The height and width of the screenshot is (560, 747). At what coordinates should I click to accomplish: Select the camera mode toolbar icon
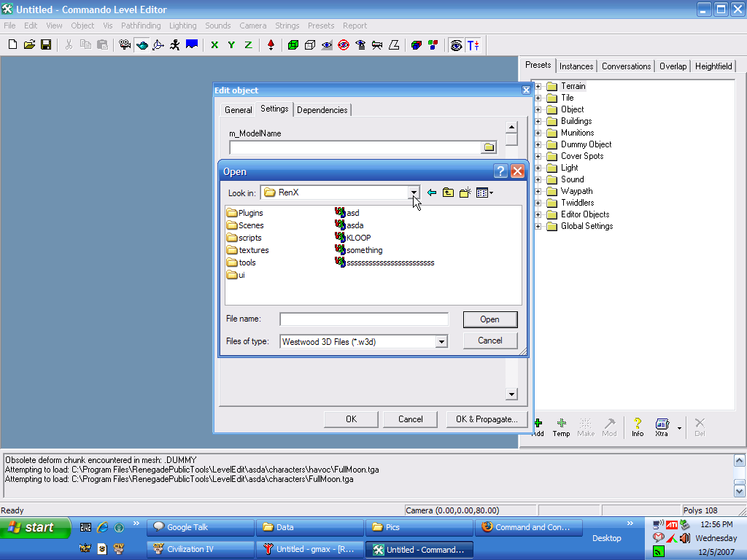coord(125,45)
